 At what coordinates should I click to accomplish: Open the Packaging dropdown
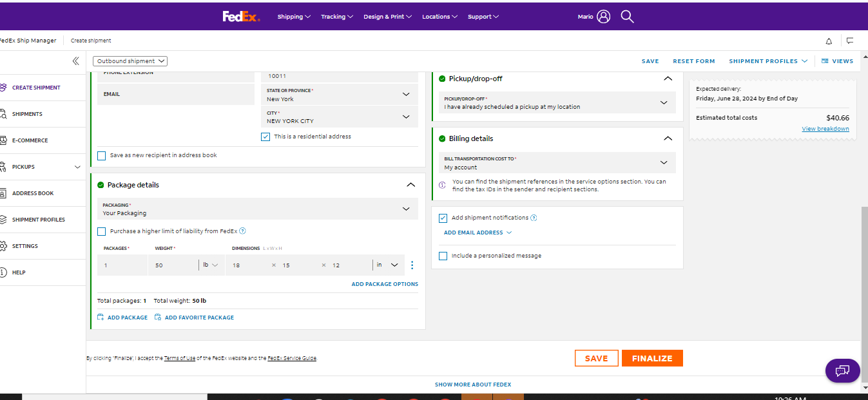pos(256,209)
